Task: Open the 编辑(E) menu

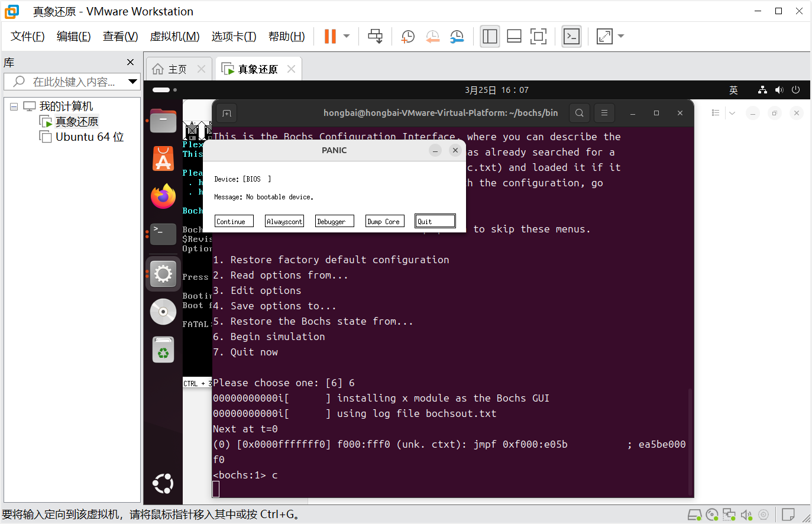Action: [x=74, y=36]
